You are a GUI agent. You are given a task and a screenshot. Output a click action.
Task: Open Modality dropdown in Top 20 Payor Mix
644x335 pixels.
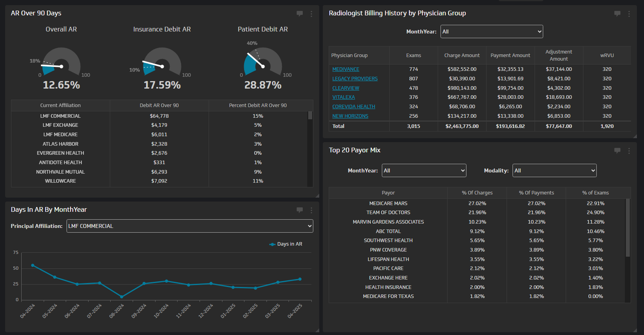[555, 170]
